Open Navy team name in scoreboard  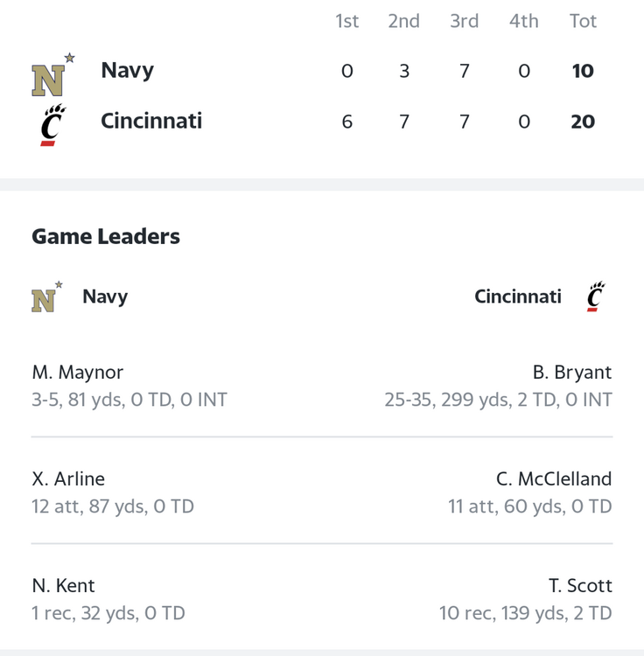click(x=127, y=70)
